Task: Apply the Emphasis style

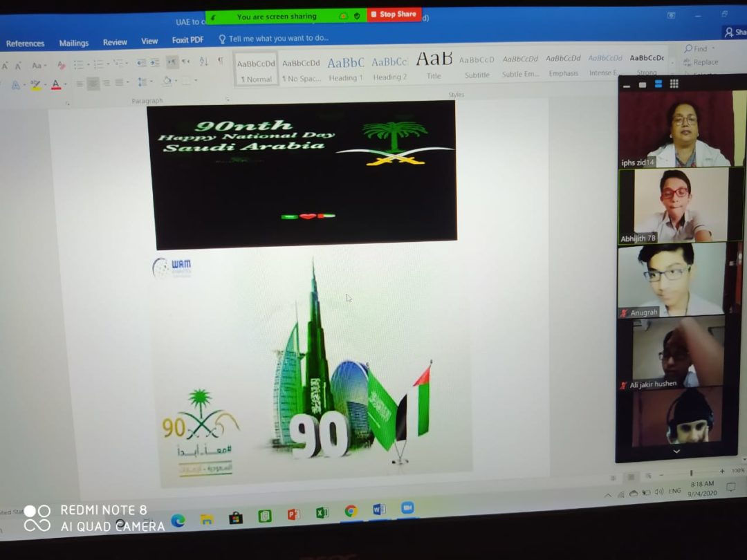Action: click(x=563, y=65)
